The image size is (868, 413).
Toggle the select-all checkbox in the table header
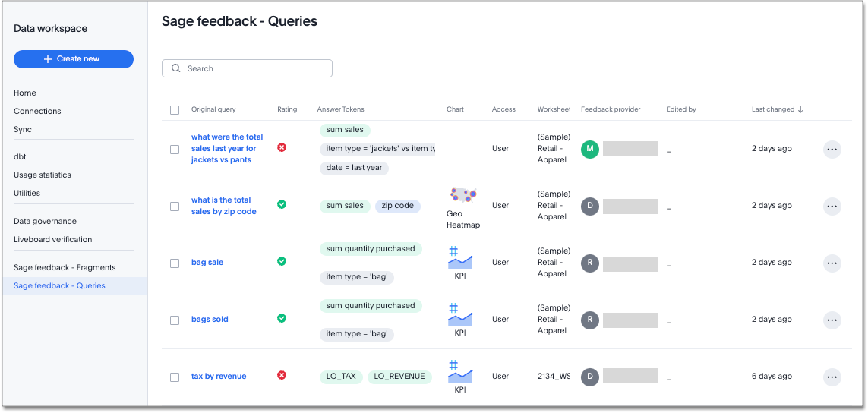[175, 110]
